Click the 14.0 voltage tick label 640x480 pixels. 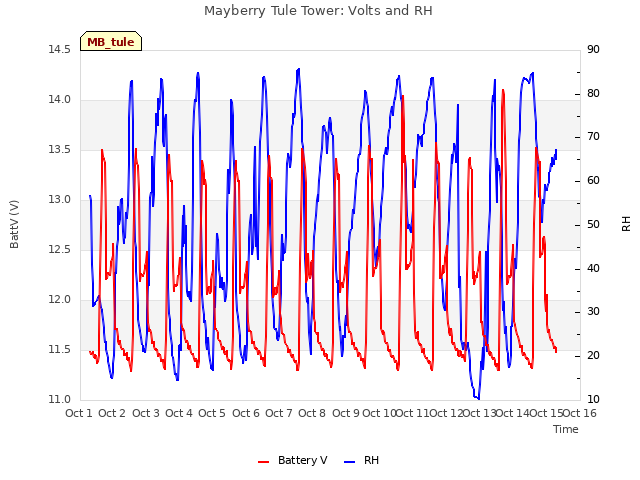[59, 100]
